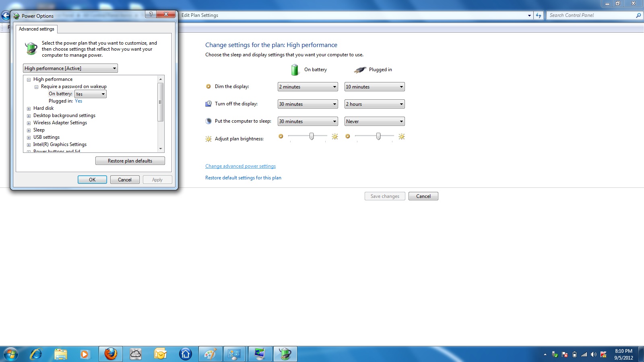Open Action Center flag tray icon
644x362 pixels.
[x=565, y=354]
